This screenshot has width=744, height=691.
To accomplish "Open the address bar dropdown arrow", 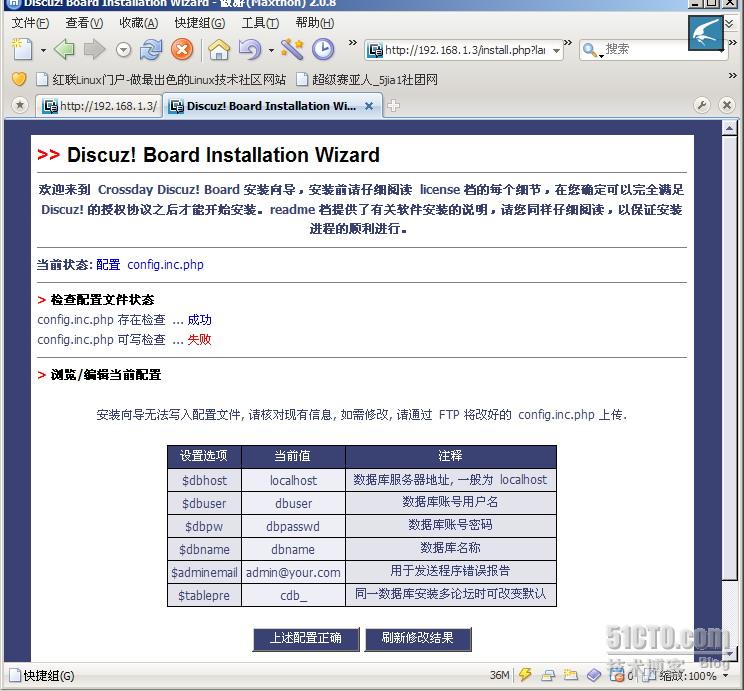I will (x=556, y=50).
